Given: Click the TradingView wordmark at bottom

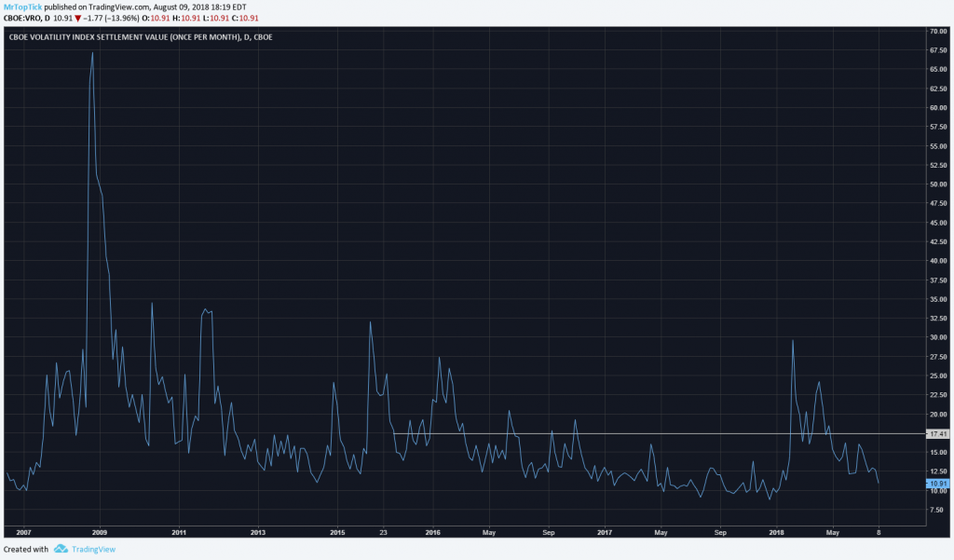Looking at the screenshot, I should [94, 549].
